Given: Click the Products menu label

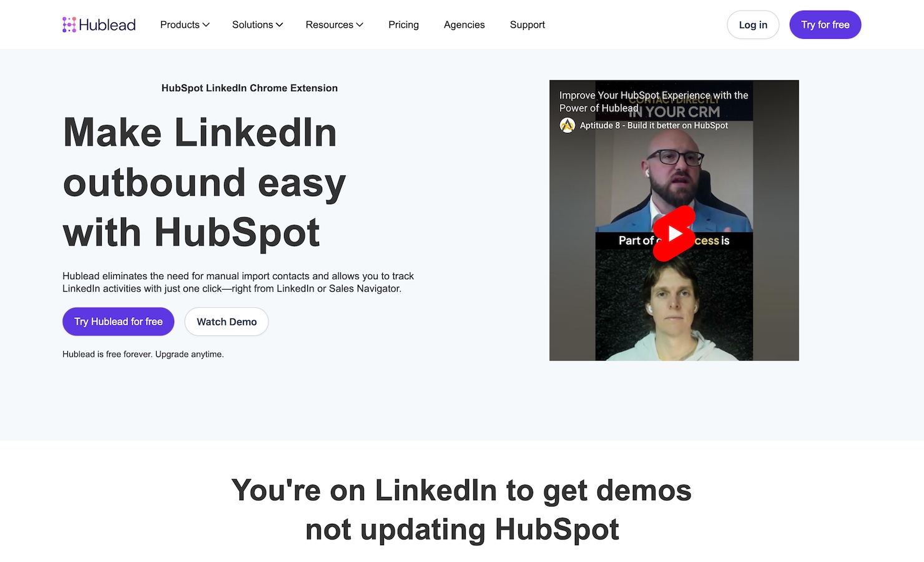Looking at the screenshot, I should click(x=180, y=25).
